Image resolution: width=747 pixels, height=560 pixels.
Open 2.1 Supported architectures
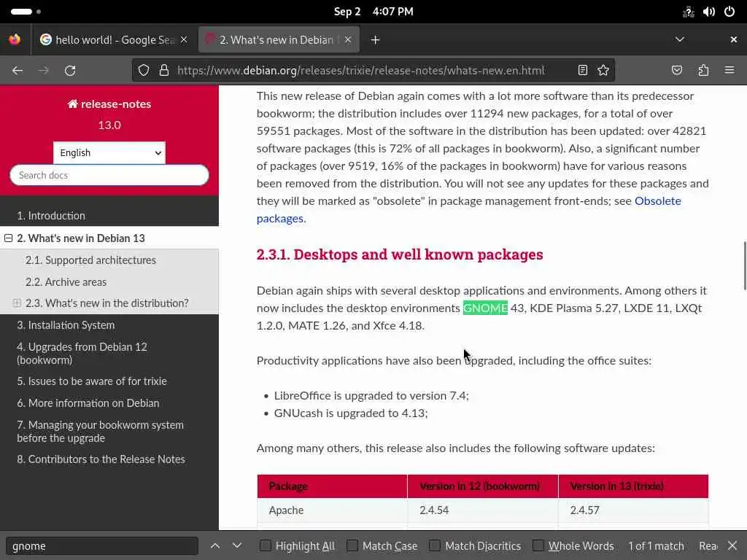click(90, 260)
